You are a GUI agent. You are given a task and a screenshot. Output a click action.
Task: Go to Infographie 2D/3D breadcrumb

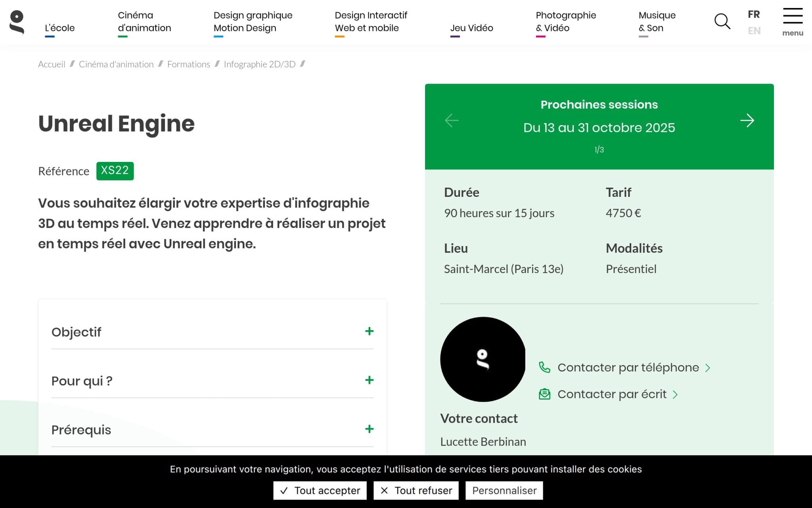(260, 64)
